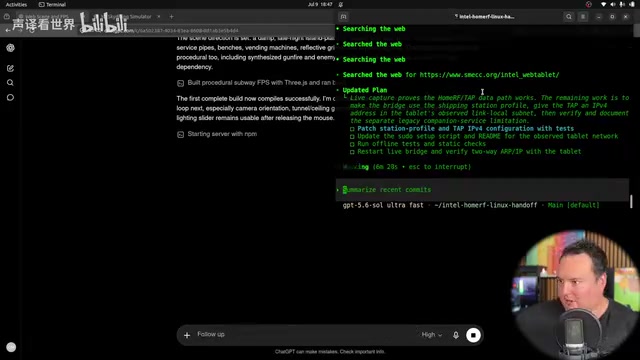
Task: Expand 'Starting server with npm' step
Action: click(217, 134)
